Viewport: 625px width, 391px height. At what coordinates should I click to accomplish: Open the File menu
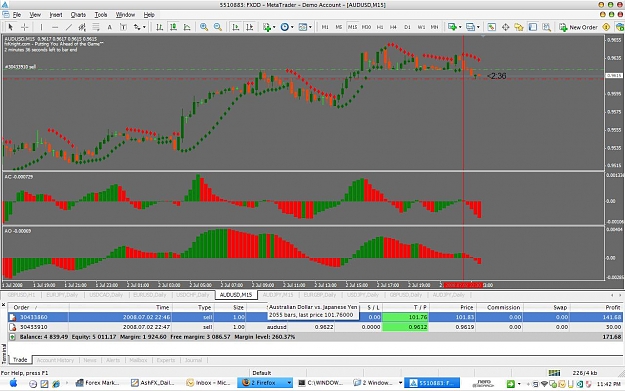(16, 15)
